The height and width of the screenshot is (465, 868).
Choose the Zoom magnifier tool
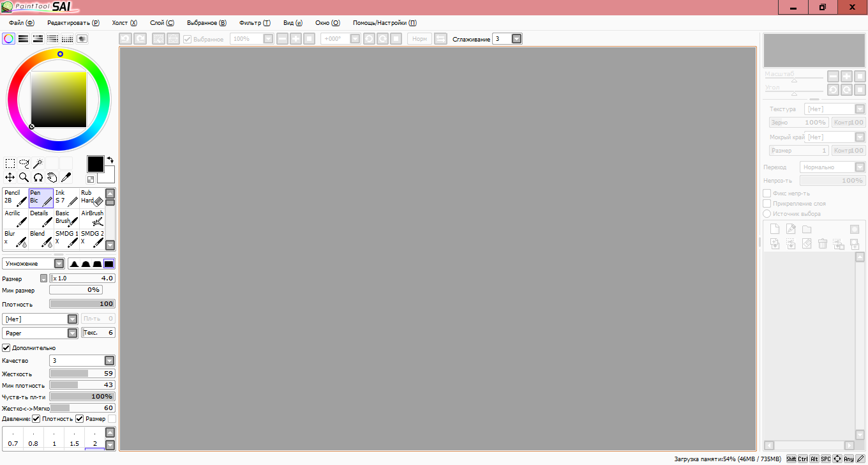[x=24, y=178]
